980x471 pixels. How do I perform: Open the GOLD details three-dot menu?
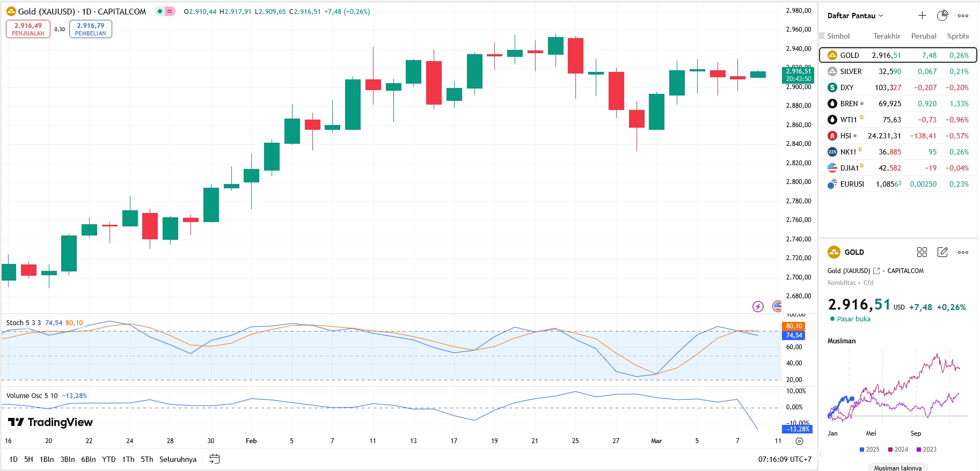click(x=963, y=252)
